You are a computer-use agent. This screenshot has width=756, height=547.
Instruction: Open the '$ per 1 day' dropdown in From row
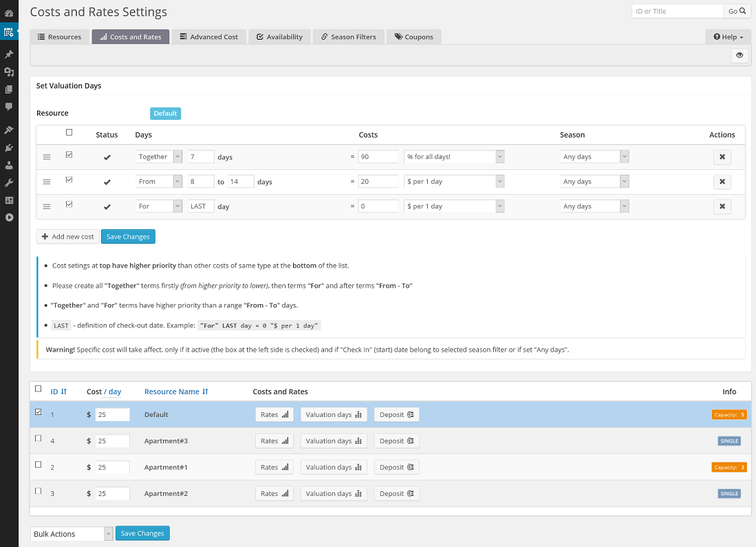[454, 182]
